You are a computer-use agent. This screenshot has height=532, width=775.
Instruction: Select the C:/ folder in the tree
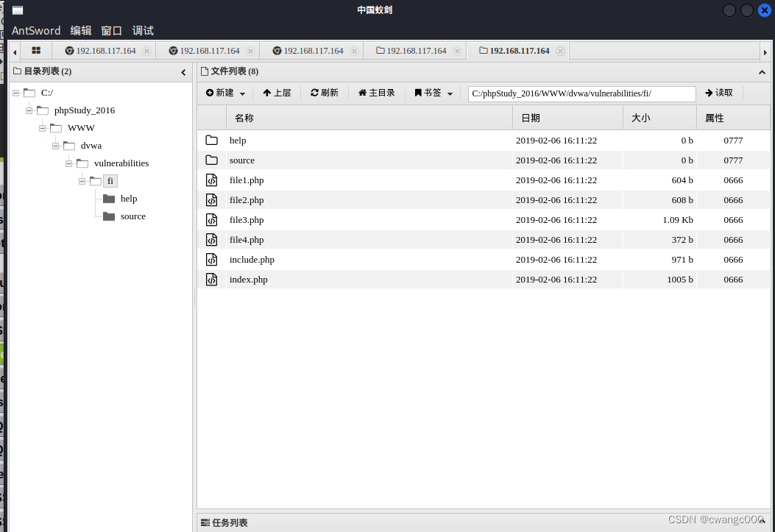pos(47,93)
